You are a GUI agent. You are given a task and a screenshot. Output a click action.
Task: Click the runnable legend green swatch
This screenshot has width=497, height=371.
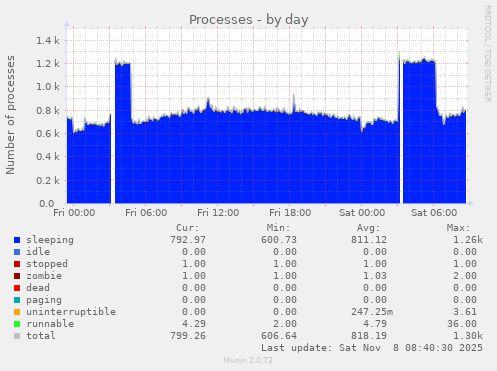click(17, 324)
